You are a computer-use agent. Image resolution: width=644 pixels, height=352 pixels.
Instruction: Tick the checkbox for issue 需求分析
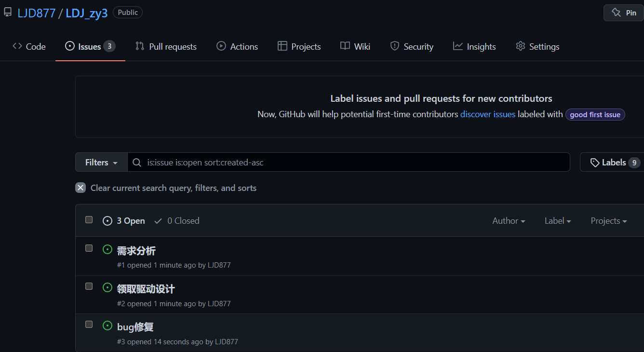89,248
